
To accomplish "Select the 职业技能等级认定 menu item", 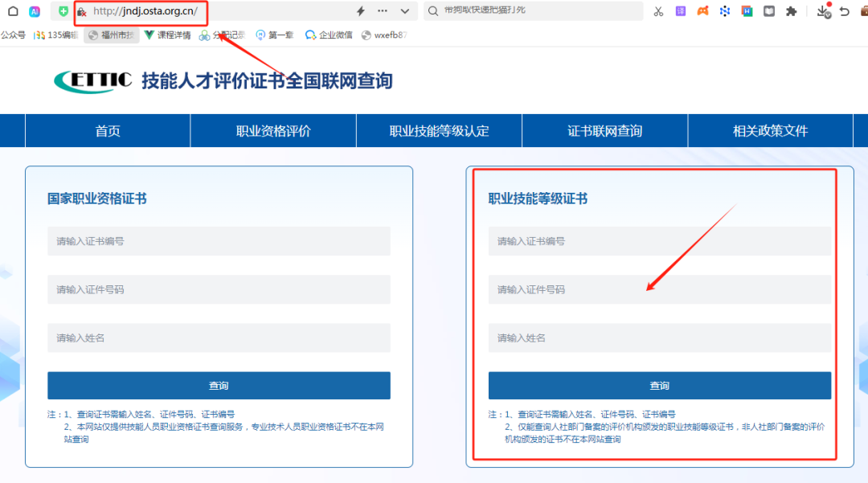I will tap(439, 131).
